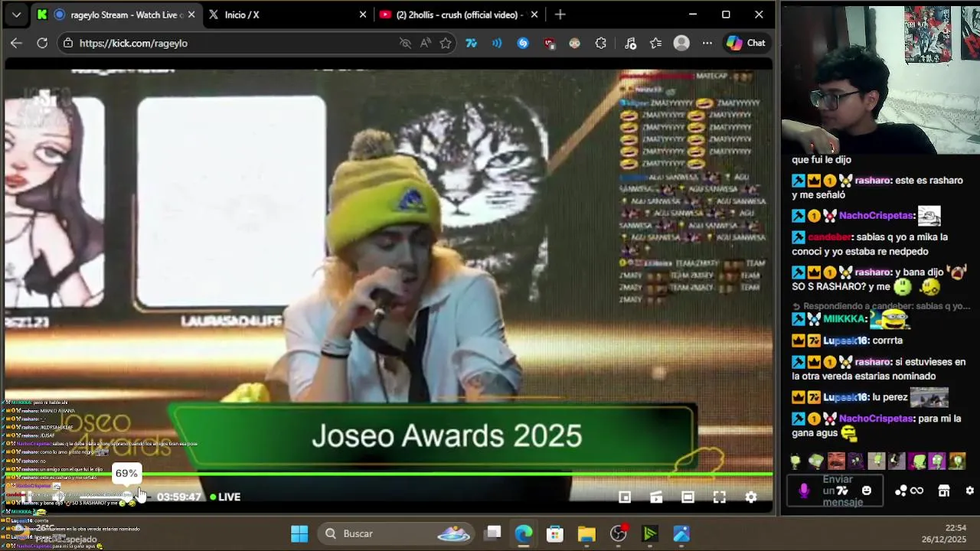Click the stream's 03:59:47 elapsed time

(179, 497)
